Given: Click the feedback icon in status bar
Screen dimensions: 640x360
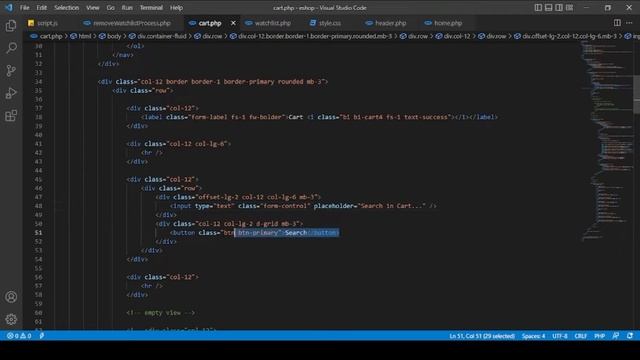Looking at the screenshot, I should coord(616,336).
